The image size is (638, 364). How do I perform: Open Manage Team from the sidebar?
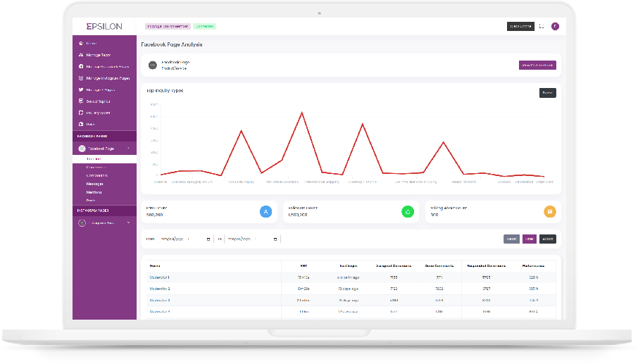pyautogui.click(x=98, y=55)
